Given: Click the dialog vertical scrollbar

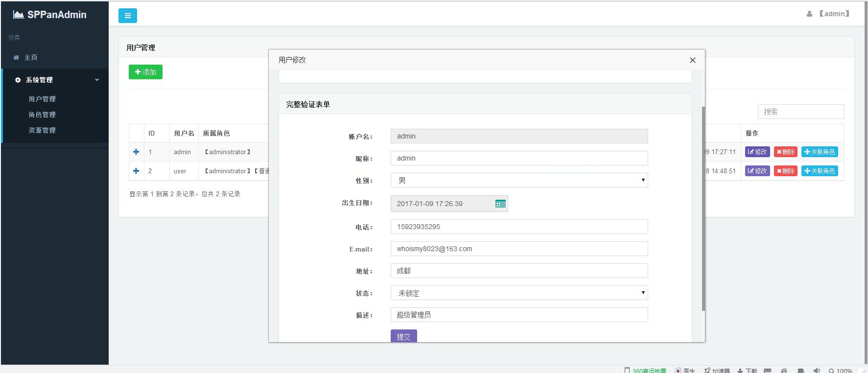Looking at the screenshot, I should click(x=704, y=209).
